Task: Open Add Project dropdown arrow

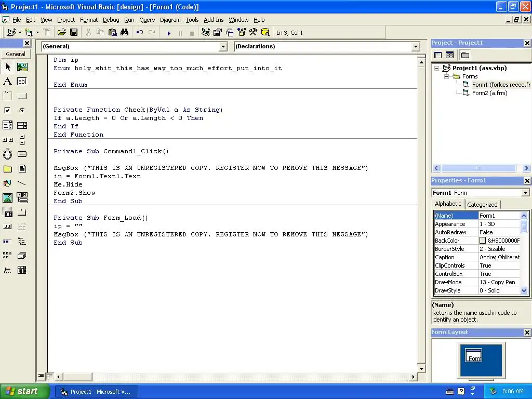Action: pyautogui.click(x=20, y=33)
